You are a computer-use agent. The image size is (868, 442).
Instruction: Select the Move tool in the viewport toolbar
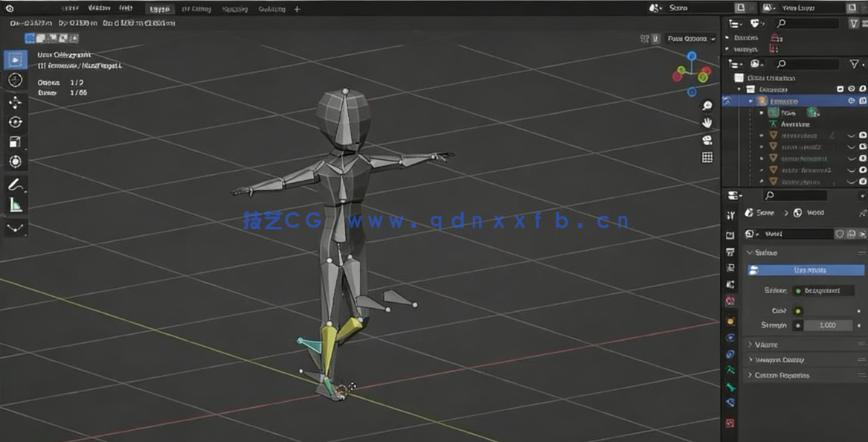click(x=16, y=103)
